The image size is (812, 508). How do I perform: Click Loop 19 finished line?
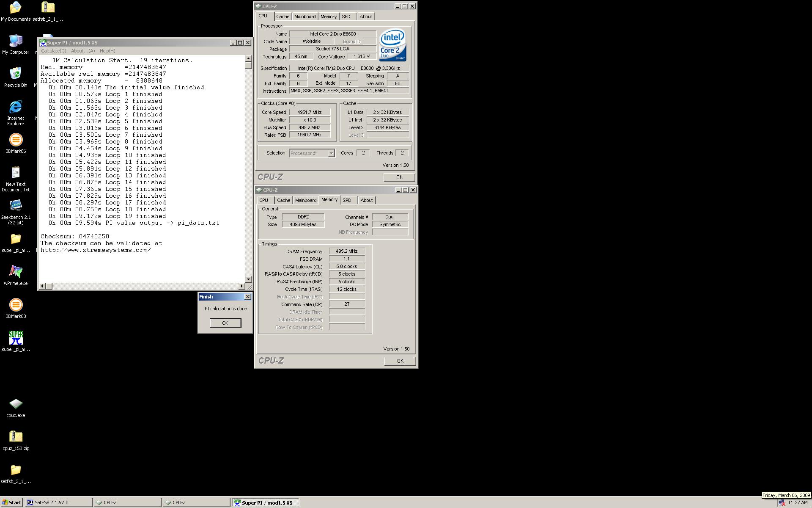[107, 216]
